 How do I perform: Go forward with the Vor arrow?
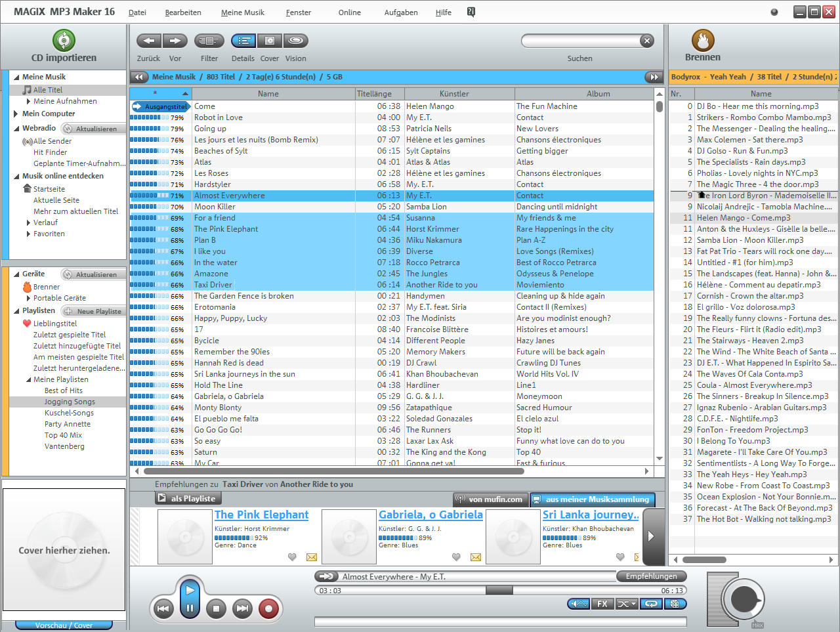tap(175, 41)
